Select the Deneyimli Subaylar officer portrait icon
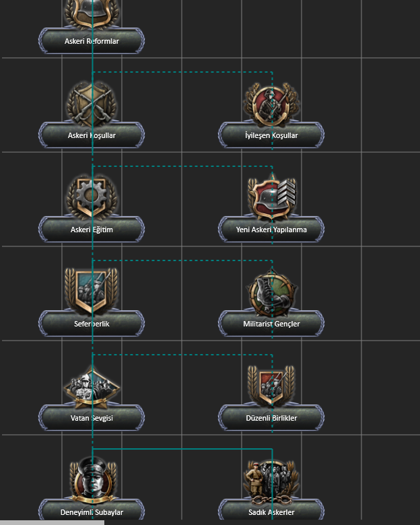 point(92,481)
